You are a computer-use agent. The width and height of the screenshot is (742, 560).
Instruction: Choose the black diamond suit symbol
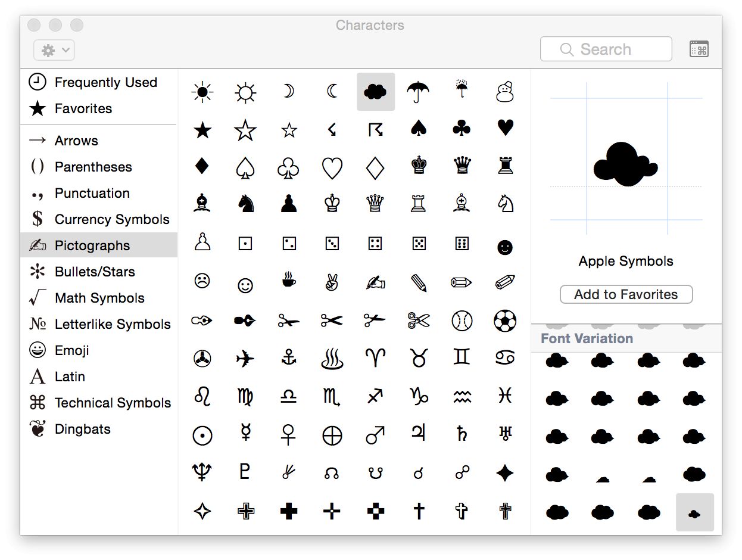(202, 166)
